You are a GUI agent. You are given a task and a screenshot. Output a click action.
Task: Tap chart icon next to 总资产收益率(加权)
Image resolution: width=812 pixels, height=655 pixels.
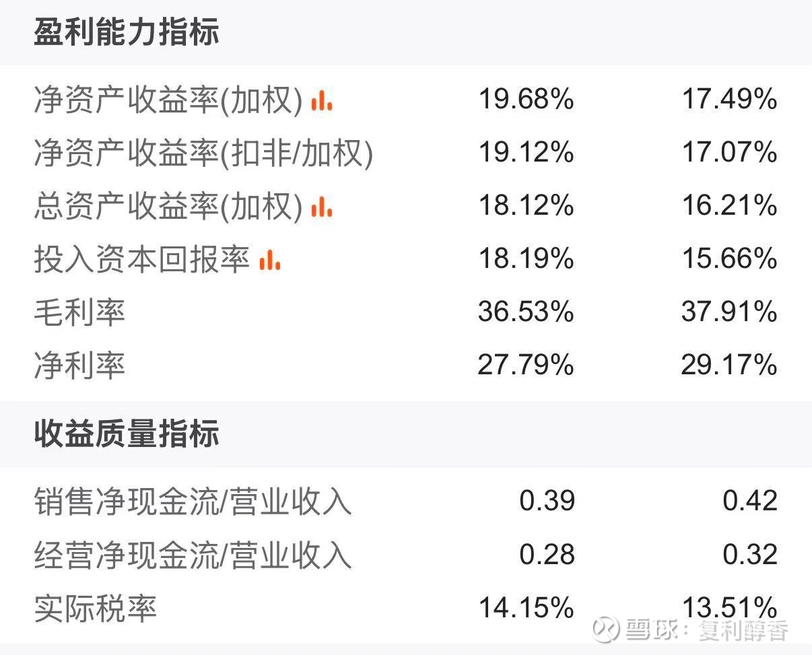click(x=321, y=207)
